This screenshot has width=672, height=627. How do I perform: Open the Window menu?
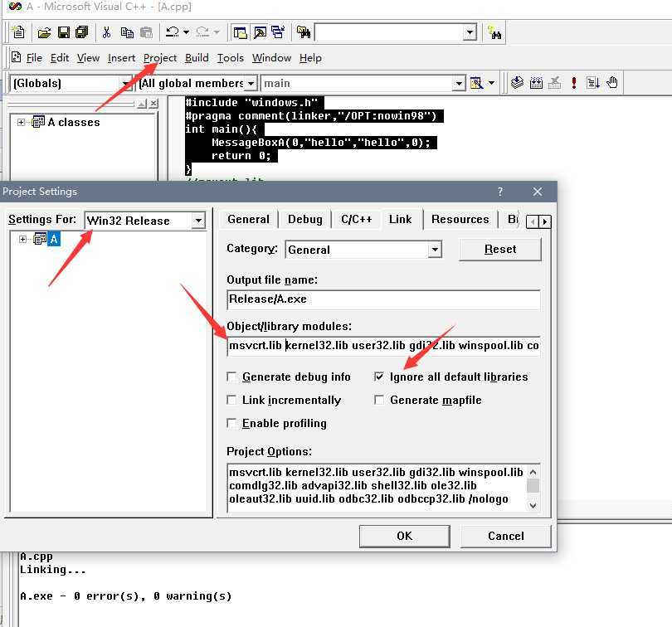point(272,58)
